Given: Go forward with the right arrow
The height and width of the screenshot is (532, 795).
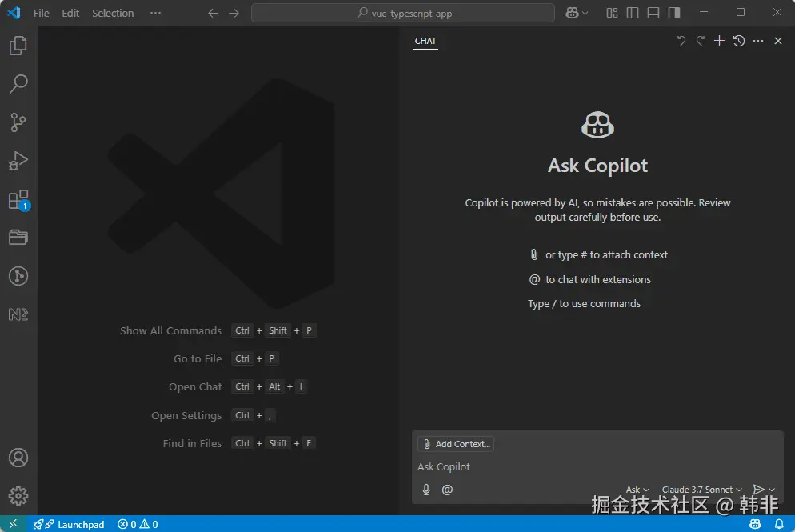Looking at the screenshot, I should pos(234,13).
